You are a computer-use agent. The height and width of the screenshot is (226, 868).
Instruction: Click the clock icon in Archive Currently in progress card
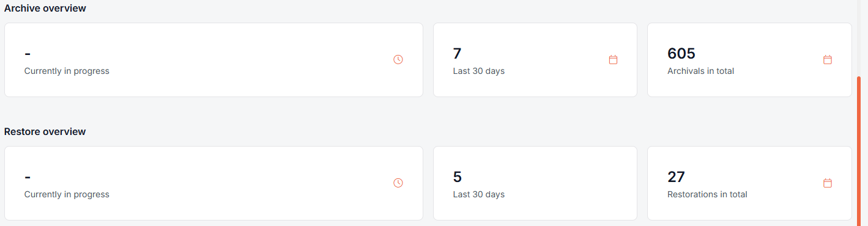[x=398, y=60]
